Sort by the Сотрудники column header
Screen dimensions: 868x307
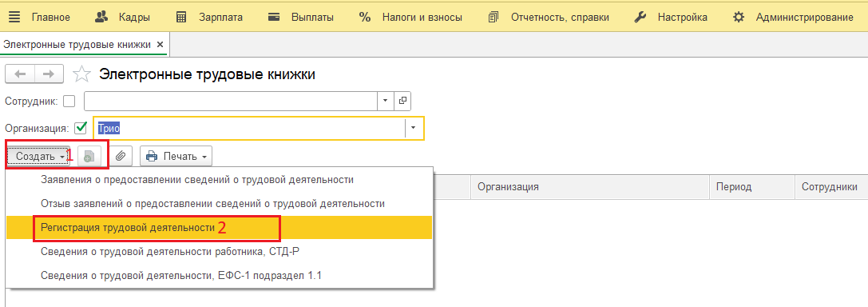[x=831, y=187]
